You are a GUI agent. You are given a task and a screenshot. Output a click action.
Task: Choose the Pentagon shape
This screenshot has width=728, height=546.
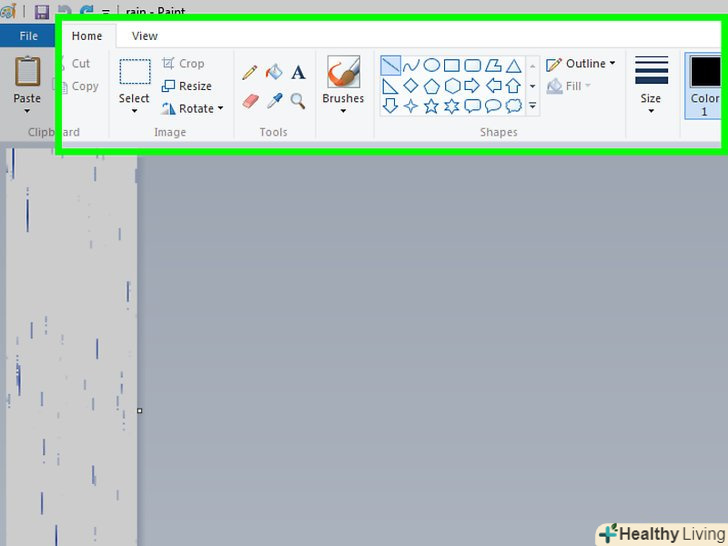[x=431, y=86]
